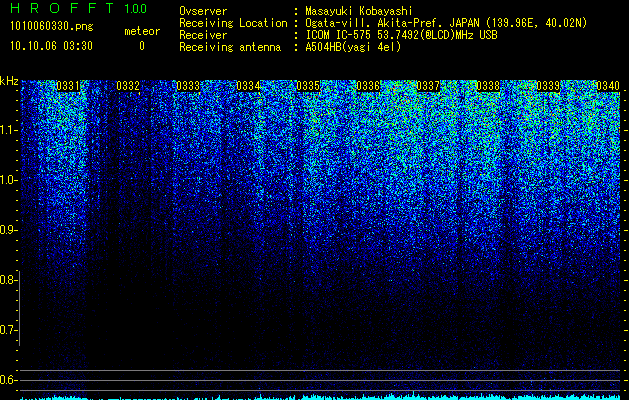The image size is (629, 400).
Task: Click the kHz unit label
Action: point(9,81)
